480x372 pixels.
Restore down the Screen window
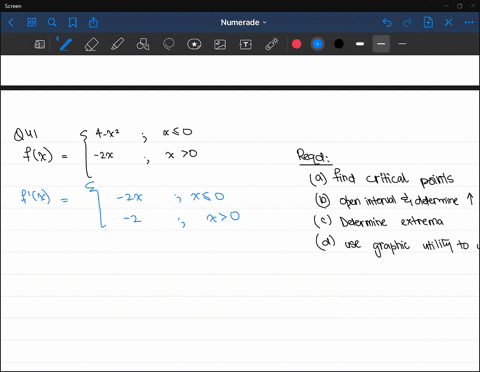[460, 6]
